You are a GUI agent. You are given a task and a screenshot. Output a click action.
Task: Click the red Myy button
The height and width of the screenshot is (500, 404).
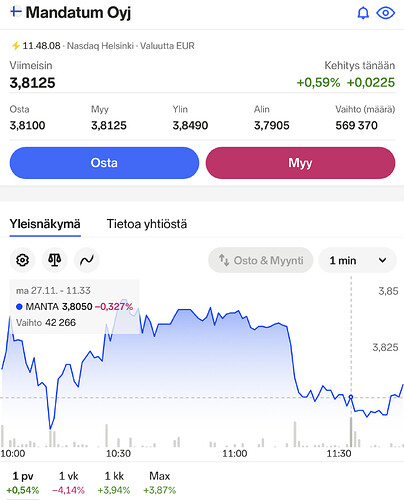[300, 163]
